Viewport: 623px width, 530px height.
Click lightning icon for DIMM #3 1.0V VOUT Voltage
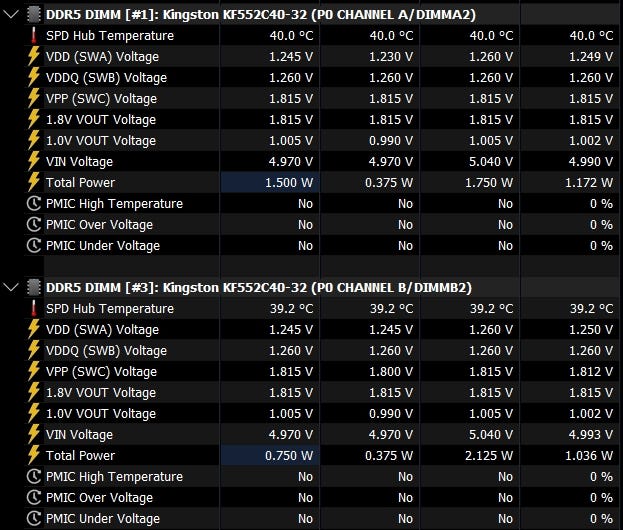34,413
